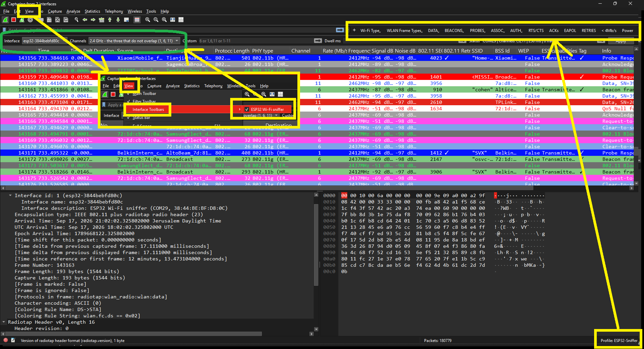This screenshot has height=349, width=644.
Task: Zoom in on the packet list text
Action: click(x=148, y=20)
